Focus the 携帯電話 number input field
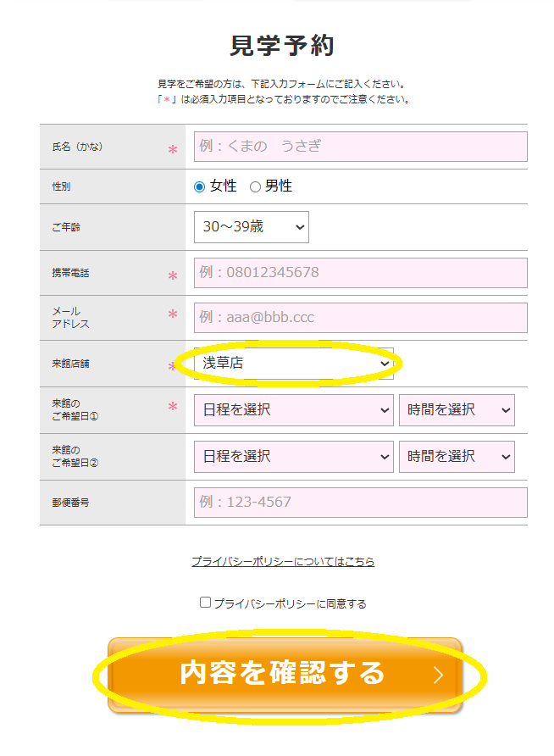 click(x=361, y=273)
